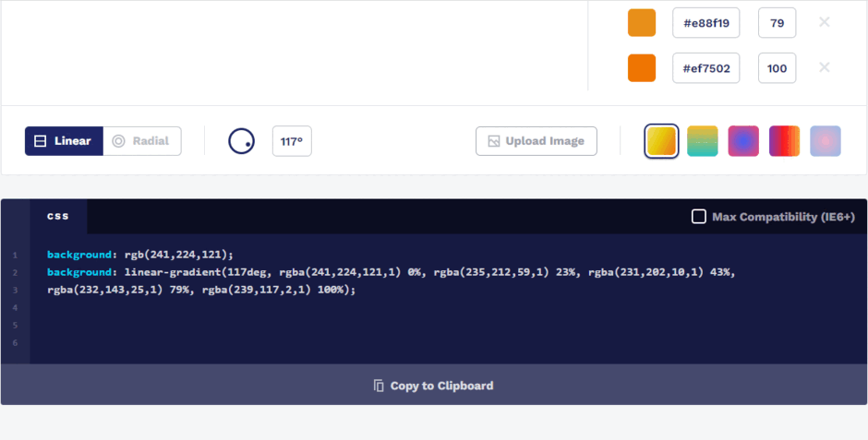
Task: Delete the #ef7502 color stop
Action: (x=824, y=67)
